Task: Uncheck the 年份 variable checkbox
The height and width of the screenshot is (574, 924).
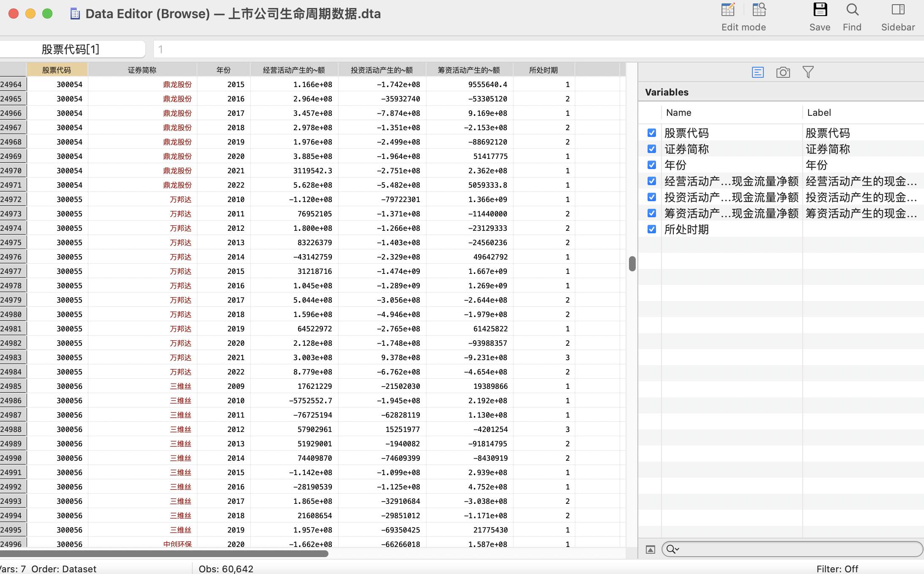Action: (x=652, y=165)
